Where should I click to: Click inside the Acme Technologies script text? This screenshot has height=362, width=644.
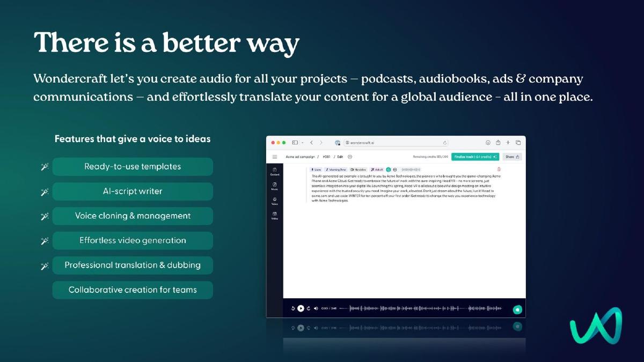coord(406,188)
